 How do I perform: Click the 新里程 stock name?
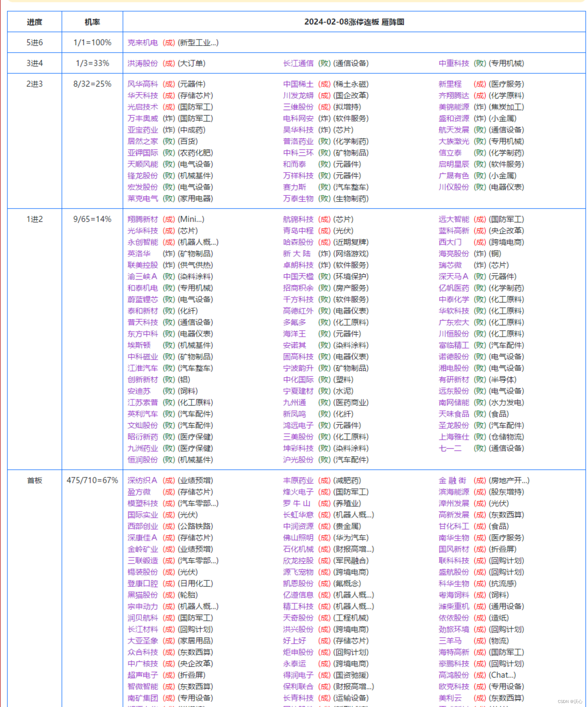tap(450, 84)
